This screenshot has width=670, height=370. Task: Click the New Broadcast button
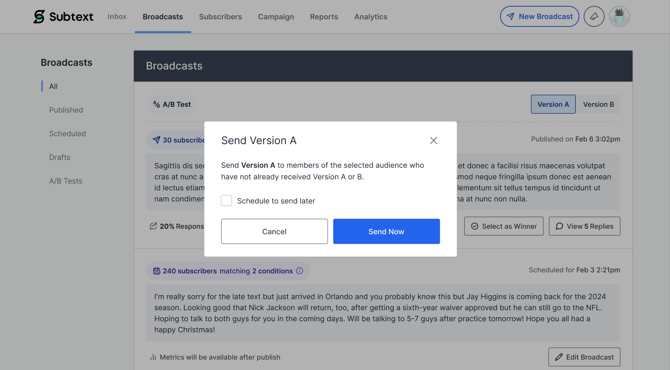(x=540, y=17)
